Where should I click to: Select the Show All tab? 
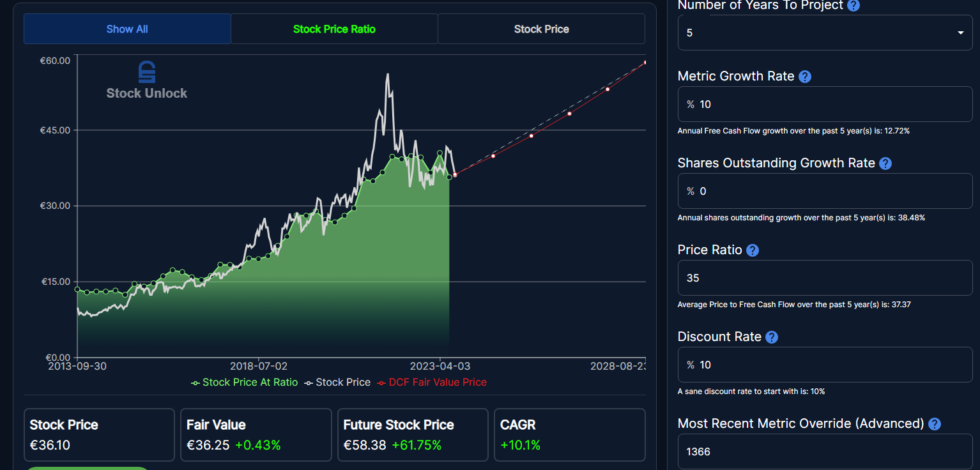(x=127, y=29)
